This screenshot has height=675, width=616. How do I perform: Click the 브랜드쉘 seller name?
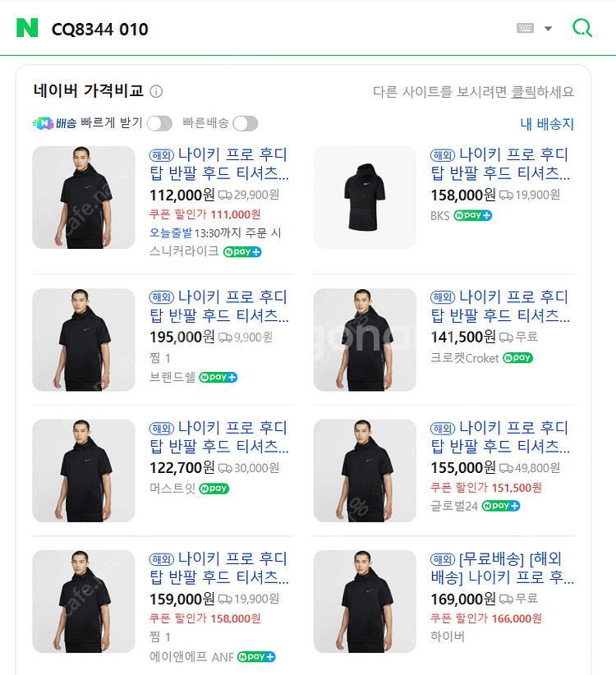[x=172, y=378]
